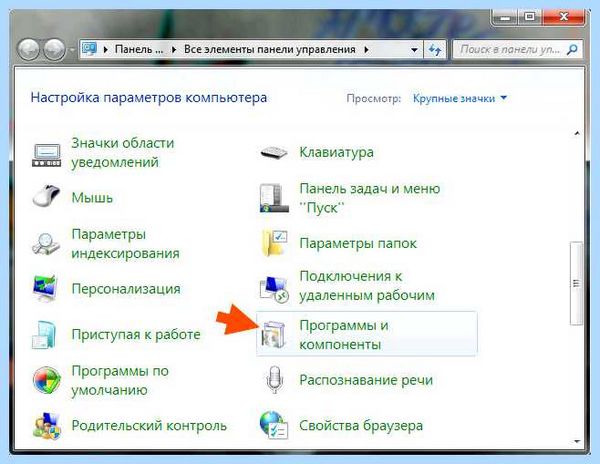Open the Распознавание речи microphone icon
The image size is (600, 464).
point(274,380)
